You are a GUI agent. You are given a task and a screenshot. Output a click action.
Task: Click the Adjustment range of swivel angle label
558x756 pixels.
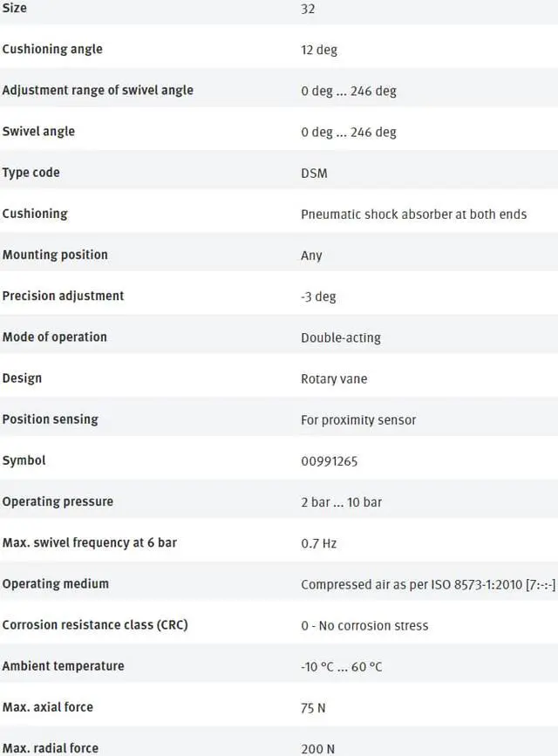[x=98, y=90]
